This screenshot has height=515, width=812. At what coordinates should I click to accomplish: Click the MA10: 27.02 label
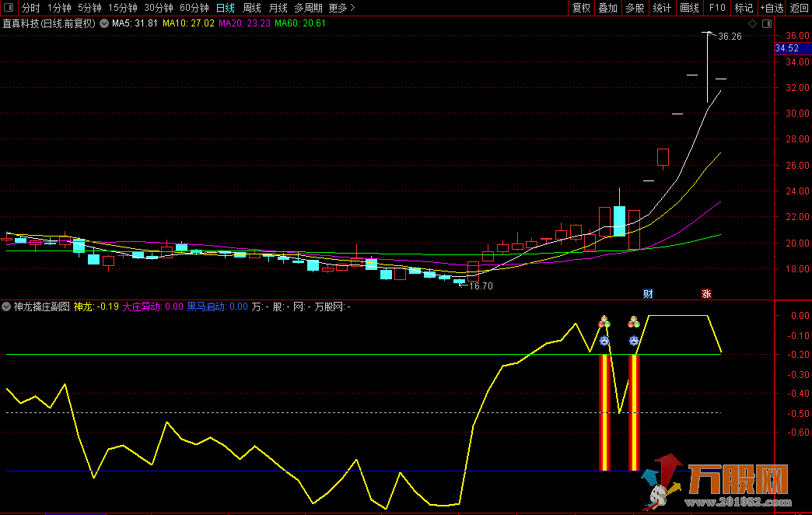(x=188, y=23)
